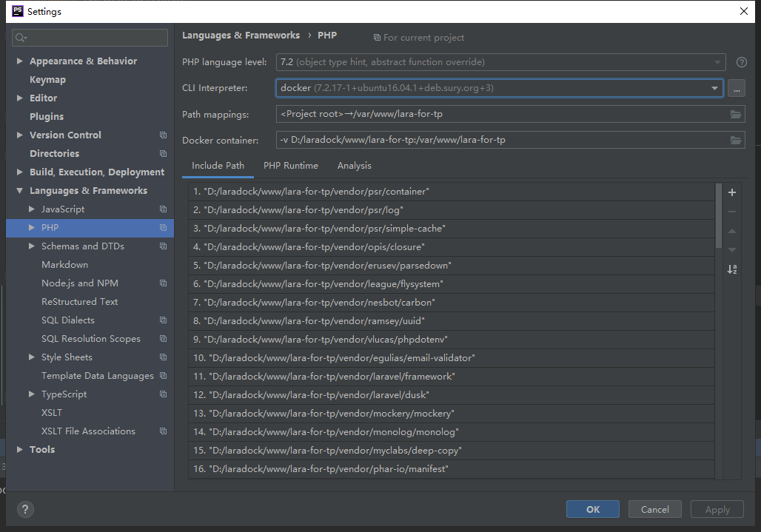Select include path vendor/monolog/monolog
Viewport: 761px width, 532px height.
(x=452, y=431)
